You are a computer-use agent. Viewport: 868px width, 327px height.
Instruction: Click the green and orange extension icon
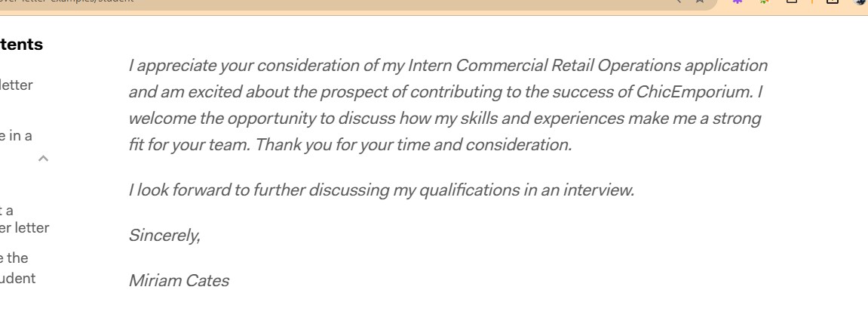point(765,2)
